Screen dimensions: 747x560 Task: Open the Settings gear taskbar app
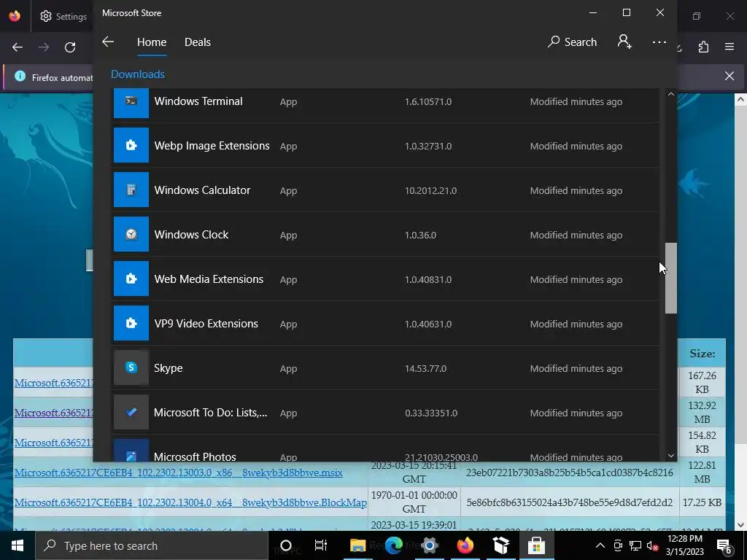point(429,545)
